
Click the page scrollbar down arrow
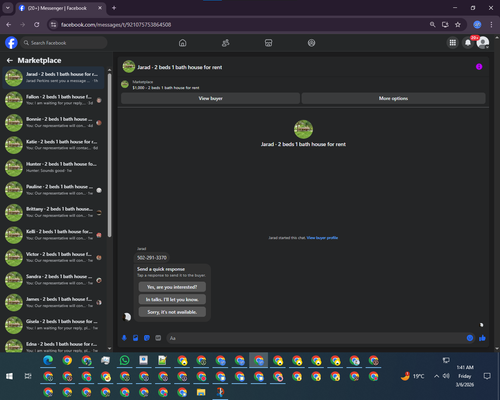click(497, 349)
